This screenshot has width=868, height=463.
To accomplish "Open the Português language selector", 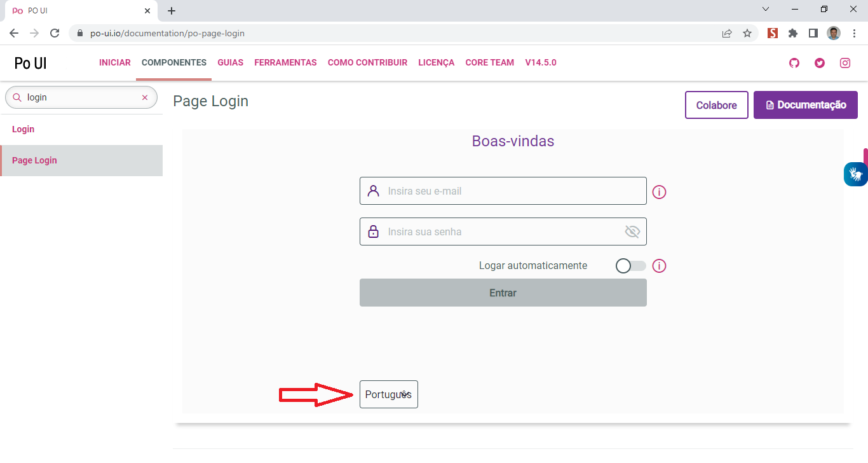I will coord(388,394).
